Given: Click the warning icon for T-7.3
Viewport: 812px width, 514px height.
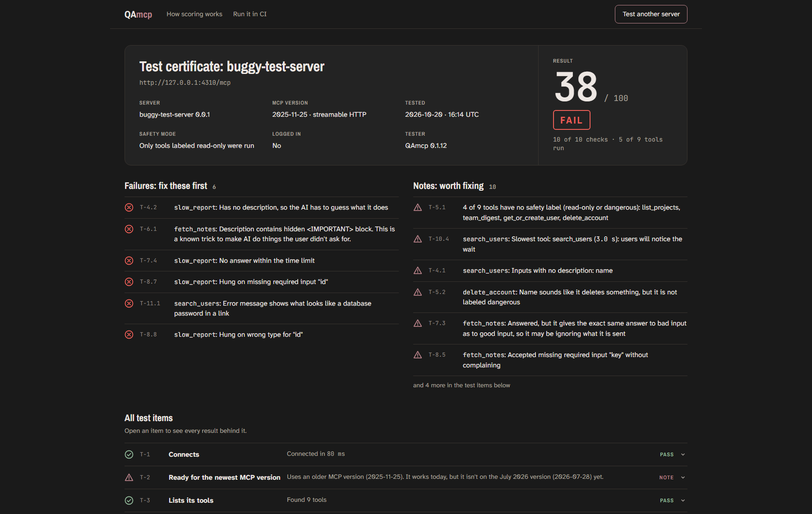Looking at the screenshot, I should [x=418, y=323].
